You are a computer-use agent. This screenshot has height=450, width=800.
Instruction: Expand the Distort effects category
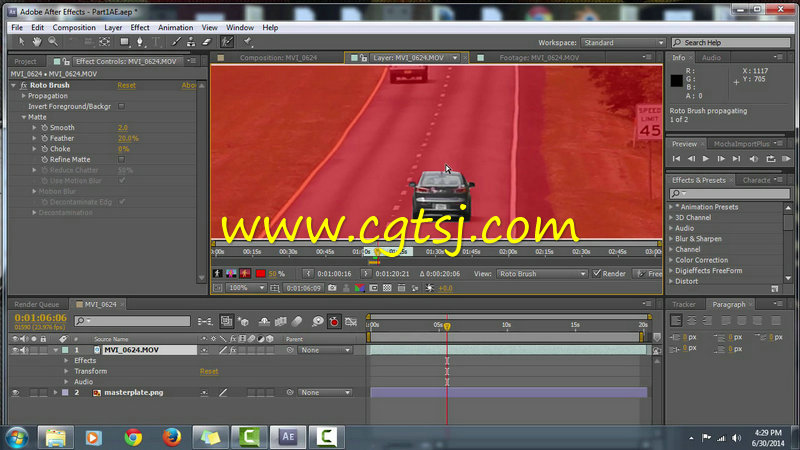671,281
